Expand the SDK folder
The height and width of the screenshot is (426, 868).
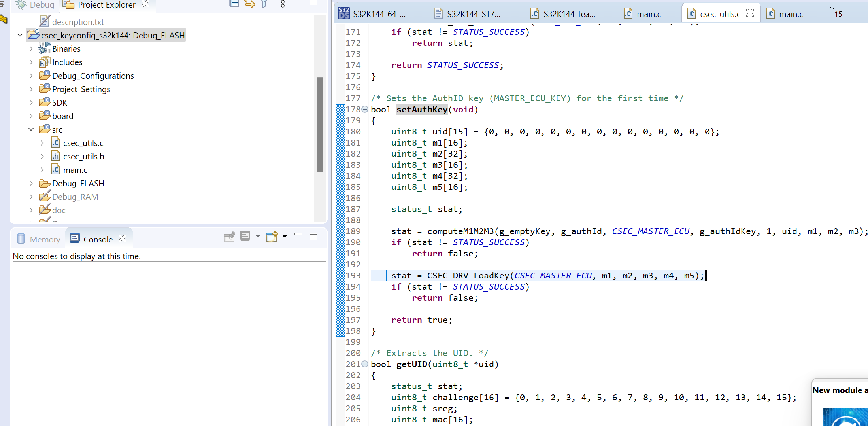(31, 102)
